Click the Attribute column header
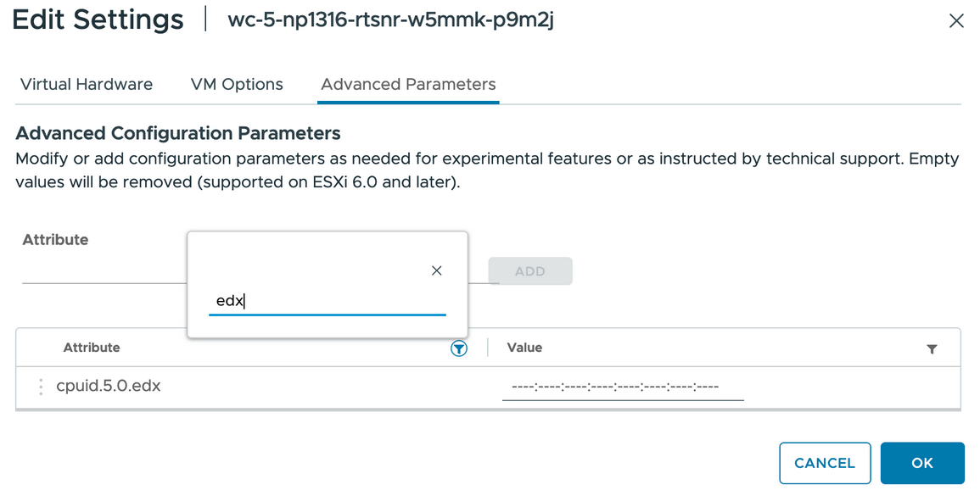Image resolution: width=980 pixels, height=496 pixels. click(x=92, y=348)
